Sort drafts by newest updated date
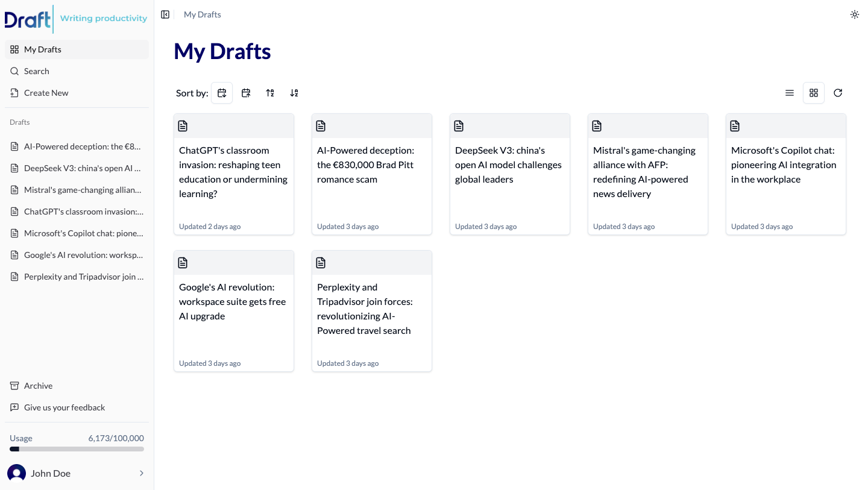Screen dimensions: 868x490 click(222, 93)
